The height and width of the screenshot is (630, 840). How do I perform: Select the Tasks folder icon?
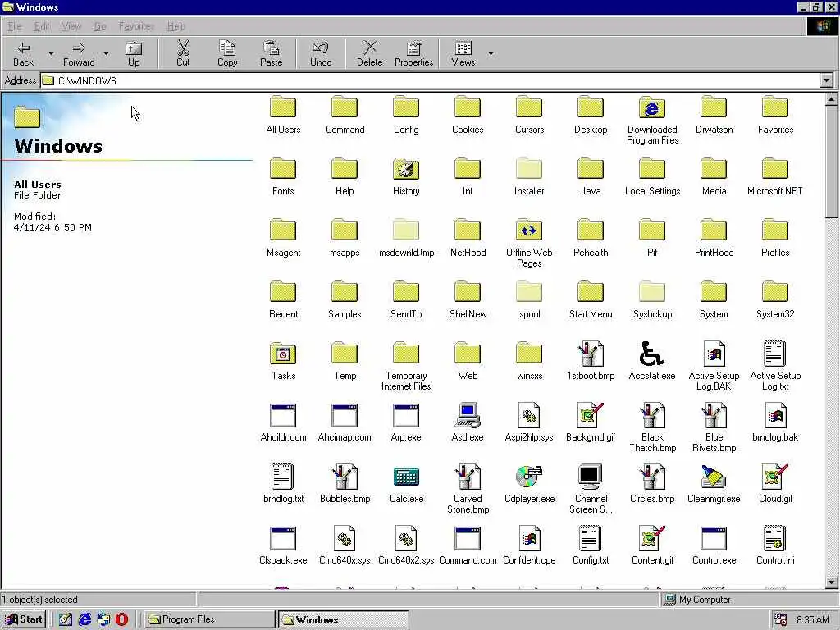click(x=283, y=354)
